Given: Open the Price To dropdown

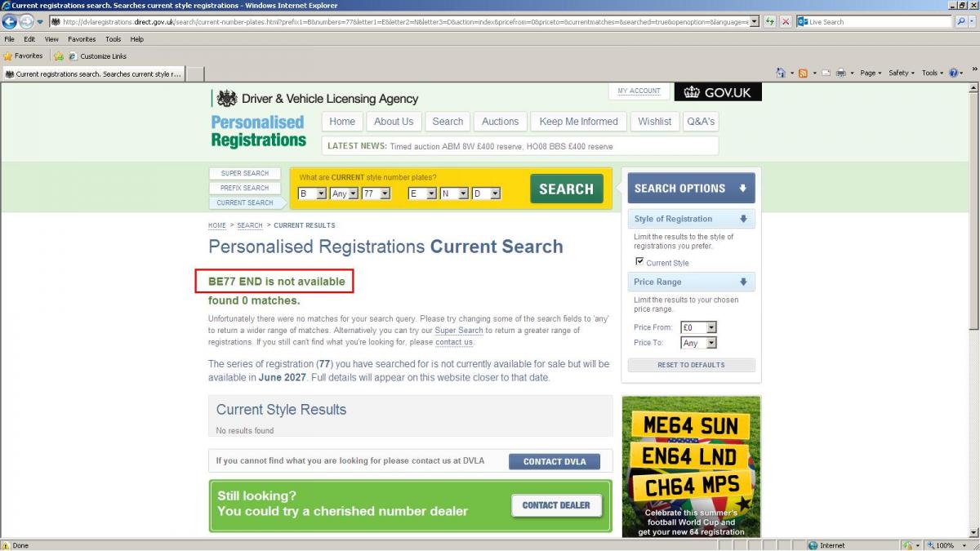Looking at the screenshot, I should [698, 343].
